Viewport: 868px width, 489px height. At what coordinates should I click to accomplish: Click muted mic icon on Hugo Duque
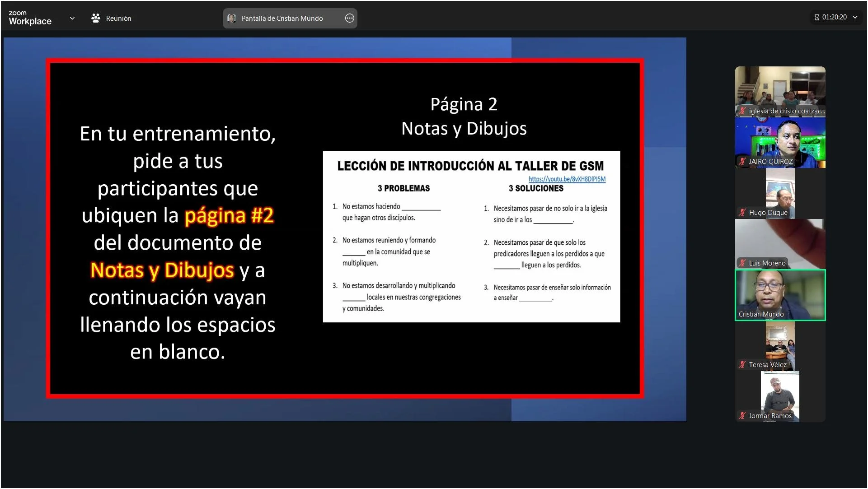click(742, 212)
